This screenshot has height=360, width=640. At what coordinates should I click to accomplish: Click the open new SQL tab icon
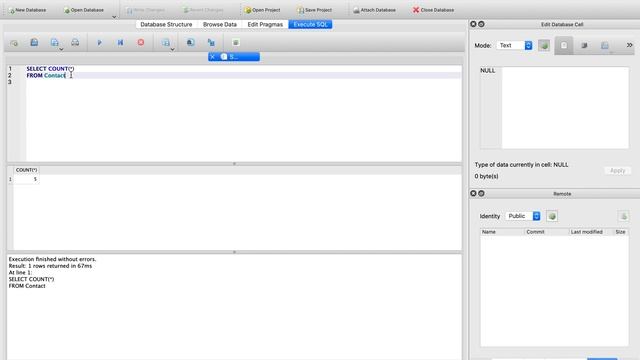[14, 42]
